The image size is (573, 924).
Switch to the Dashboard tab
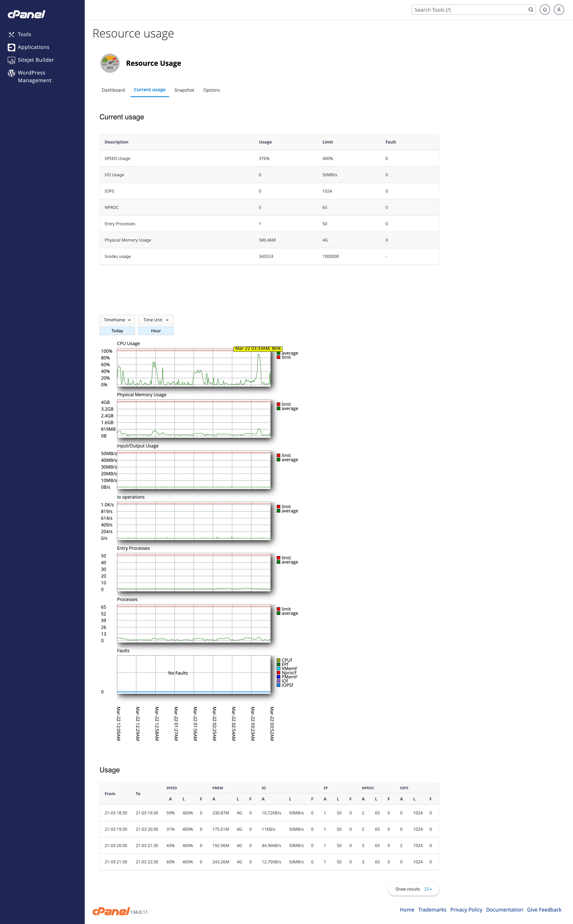[113, 90]
